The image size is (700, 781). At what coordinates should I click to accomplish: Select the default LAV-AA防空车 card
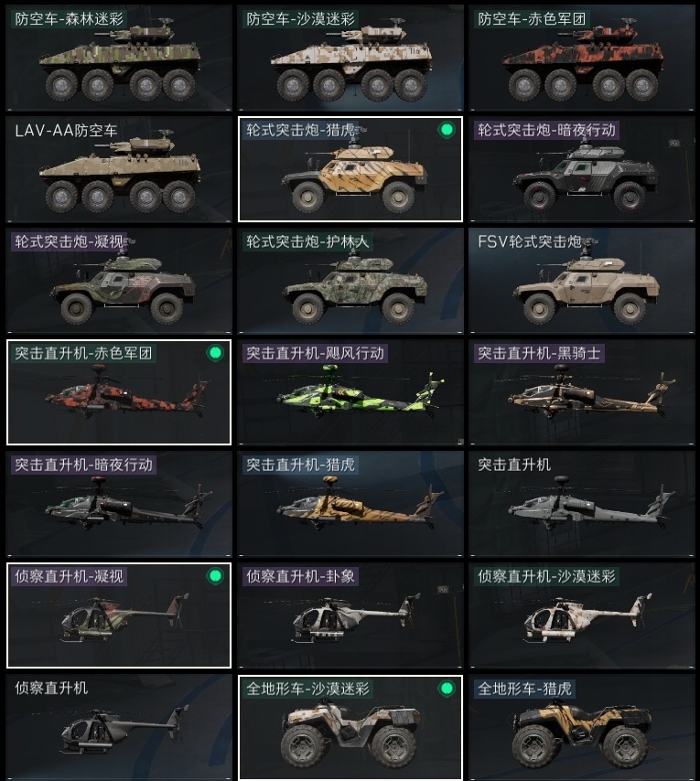click(x=119, y=169)
